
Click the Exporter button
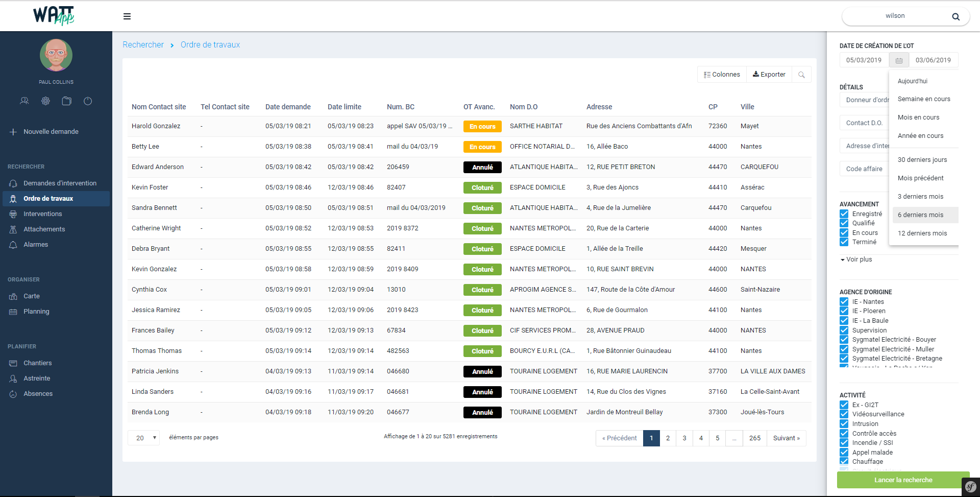click(769, 75)
